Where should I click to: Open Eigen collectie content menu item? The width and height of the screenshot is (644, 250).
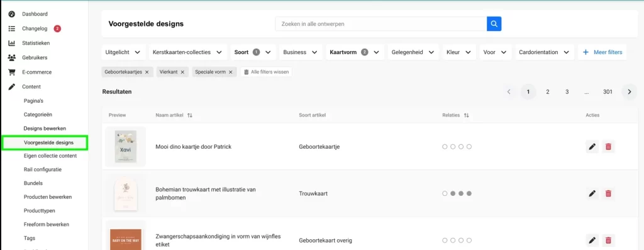[50, 156]
